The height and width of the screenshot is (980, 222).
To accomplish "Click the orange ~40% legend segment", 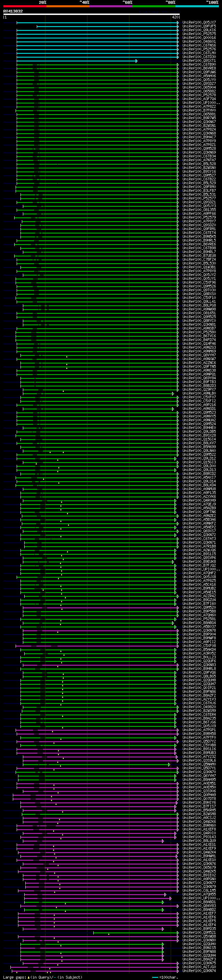I will click(68, 6).
